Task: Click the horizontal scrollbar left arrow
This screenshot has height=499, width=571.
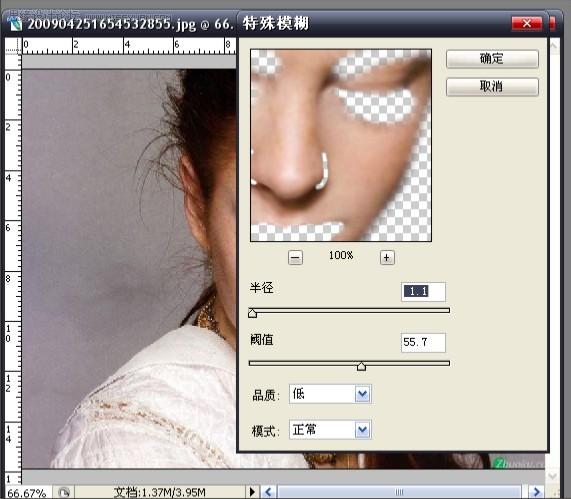Action: (268, 492)
